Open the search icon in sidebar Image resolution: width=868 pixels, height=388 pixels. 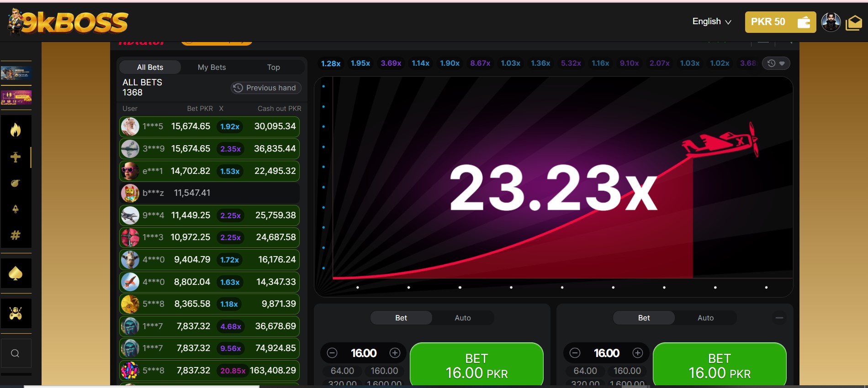15,353
